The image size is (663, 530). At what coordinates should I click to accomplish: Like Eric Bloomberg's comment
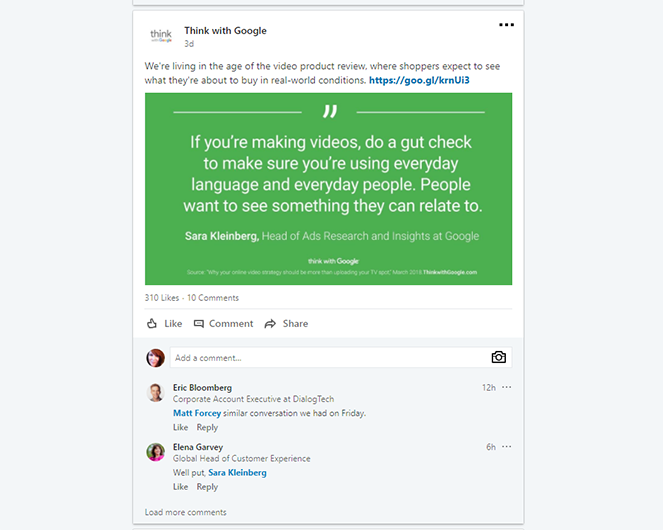click(x=180, y=428)
